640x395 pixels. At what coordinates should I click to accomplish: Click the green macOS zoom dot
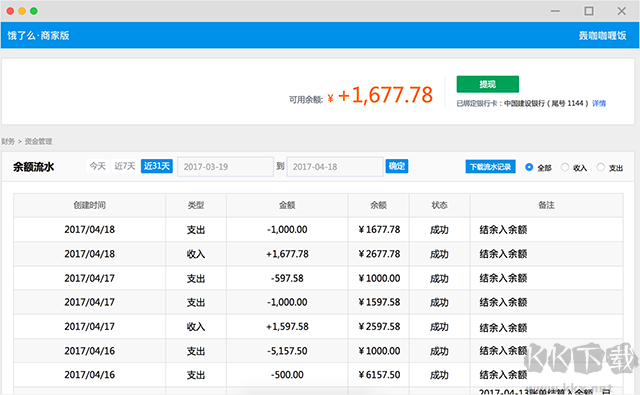click(x=34, y=11)
